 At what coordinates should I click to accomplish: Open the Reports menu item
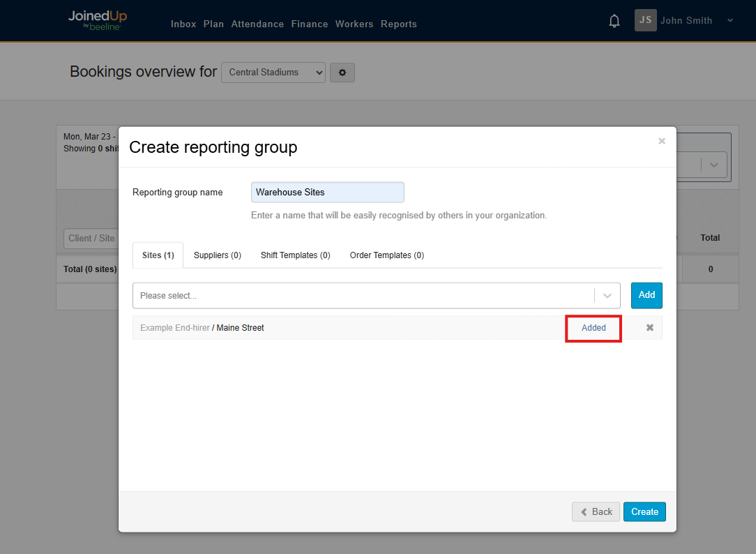(x=399, y=24)
